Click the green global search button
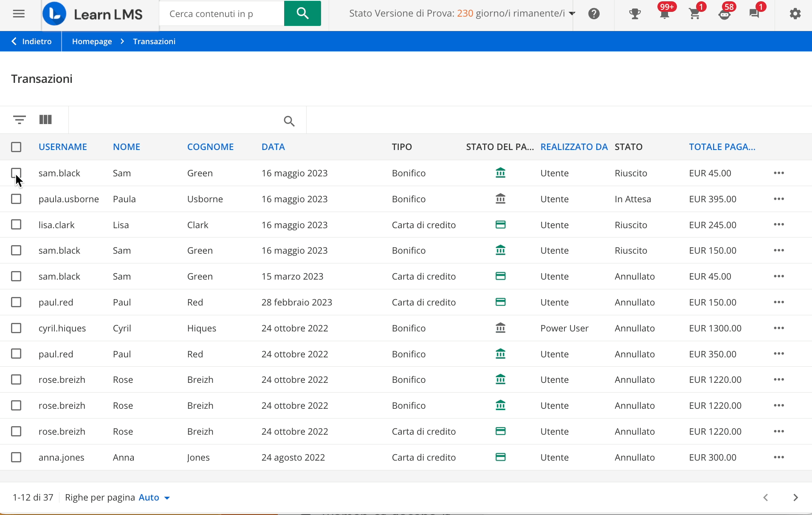812x515 pixels. pos(302,14)
